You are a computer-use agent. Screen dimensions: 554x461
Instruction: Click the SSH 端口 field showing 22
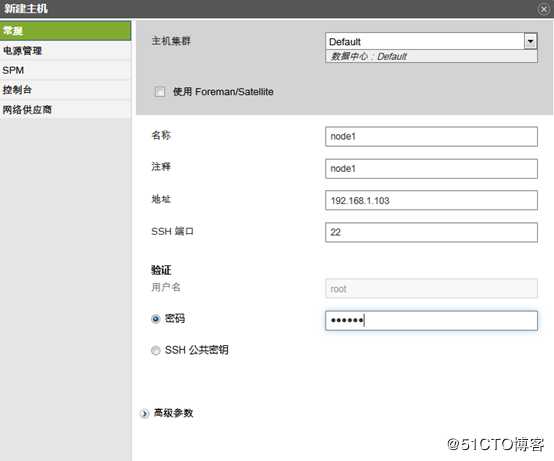coord(431,232)
